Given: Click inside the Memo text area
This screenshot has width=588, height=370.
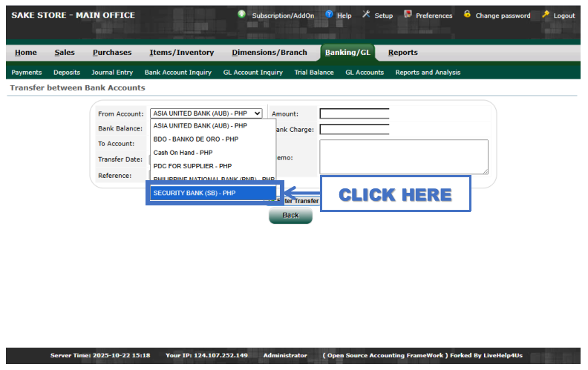Looking at the screenshot, I should click(x=403, y=156).
